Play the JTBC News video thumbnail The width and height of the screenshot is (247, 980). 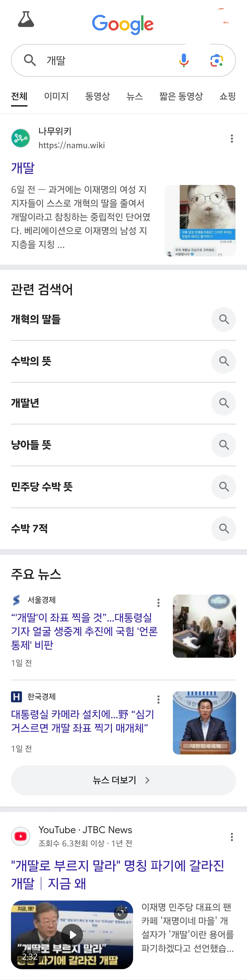[x=72, y=934]
